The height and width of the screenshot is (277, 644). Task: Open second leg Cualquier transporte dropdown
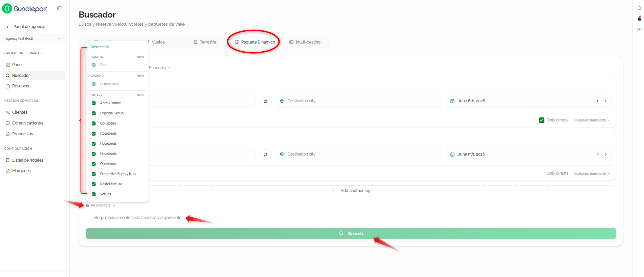[592, 174]
